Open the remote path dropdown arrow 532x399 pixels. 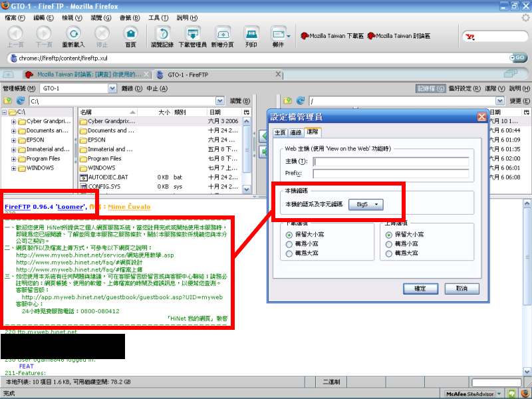point(500,101)
